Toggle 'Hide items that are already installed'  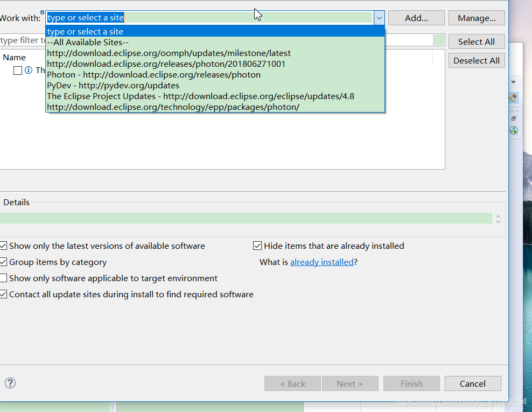257,246
